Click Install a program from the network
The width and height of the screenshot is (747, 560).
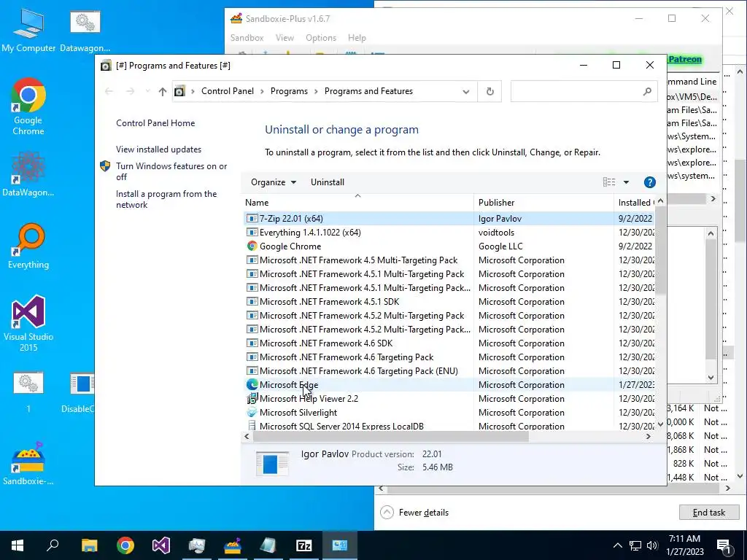tap(166, 200)
